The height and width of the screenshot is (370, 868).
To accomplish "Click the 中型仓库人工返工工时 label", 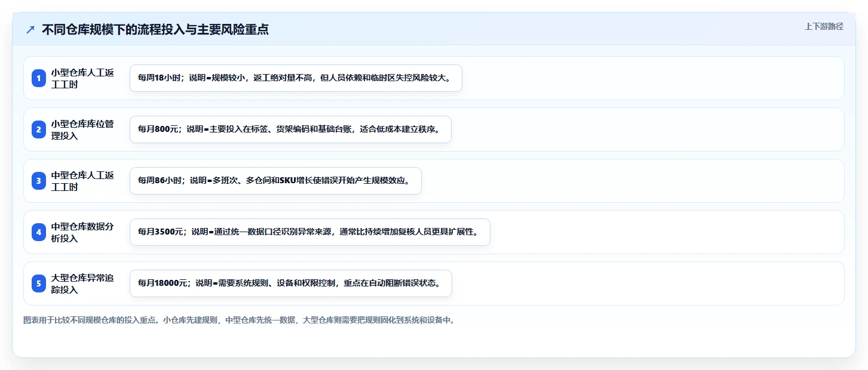I will tap(82, 181).
